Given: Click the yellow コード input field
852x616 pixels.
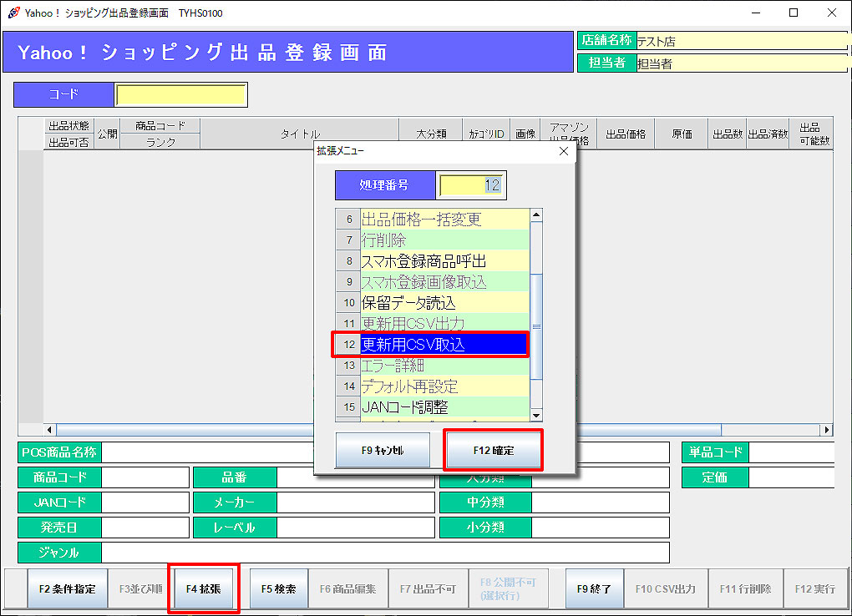Looking at the screenshot, I should [180, 95].
